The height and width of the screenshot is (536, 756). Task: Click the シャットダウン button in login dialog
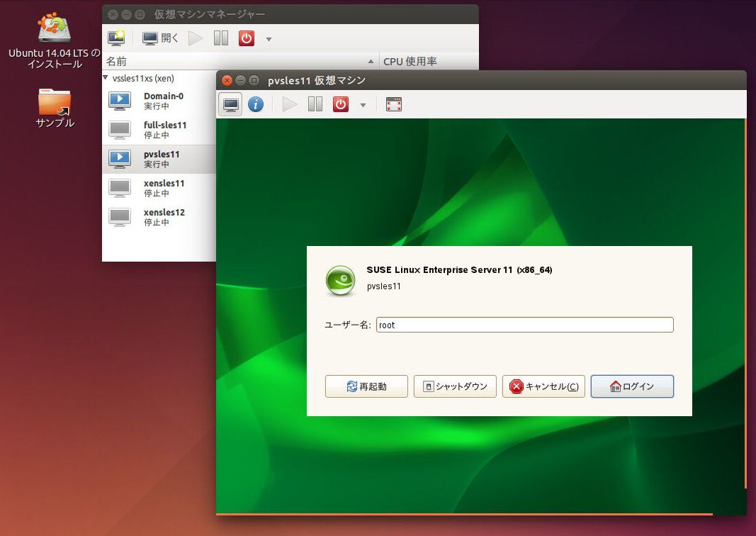coord(455,386)
